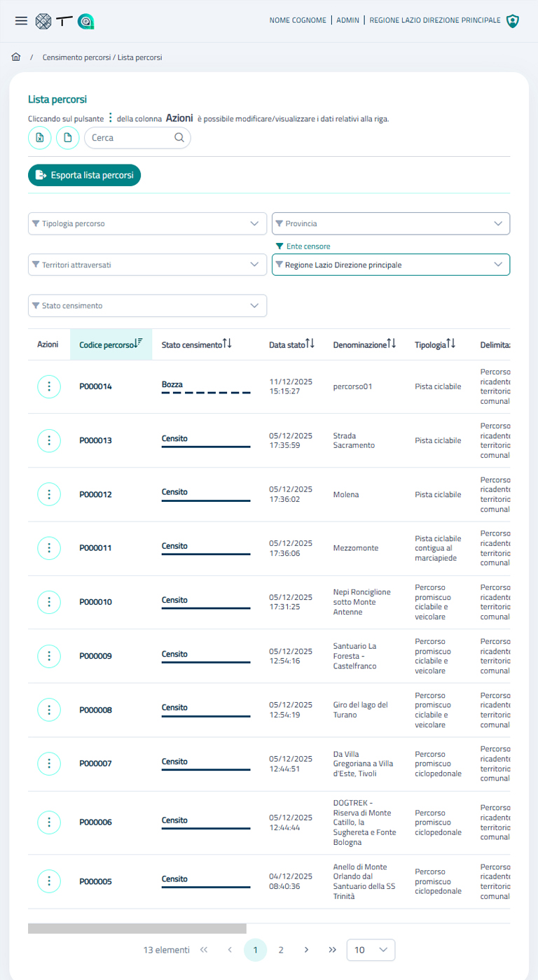The width and height of the screenshot is (538, 980).
Task: Open the user profile shield icon
Action: [x=513, y=21]
